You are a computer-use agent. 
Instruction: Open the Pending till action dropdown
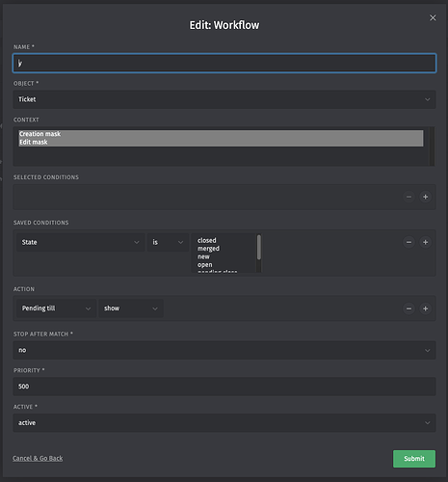[56, 308]
